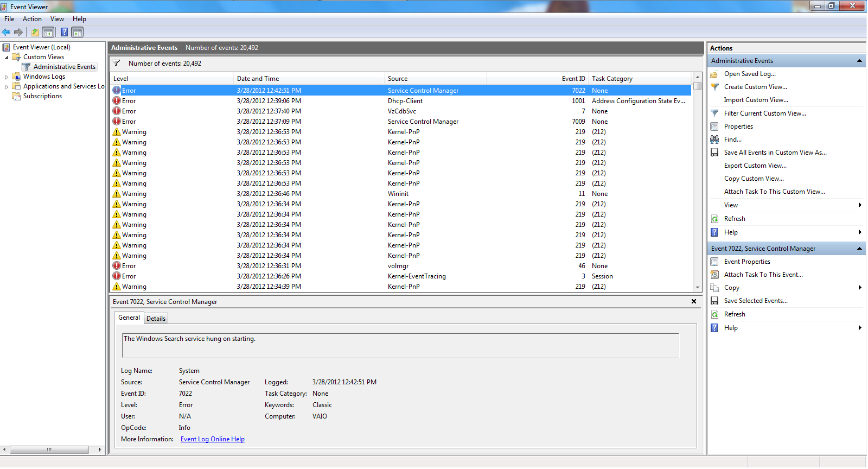
Task: Open the File menu
Action: pyautogui.click(x=9, y=19)
